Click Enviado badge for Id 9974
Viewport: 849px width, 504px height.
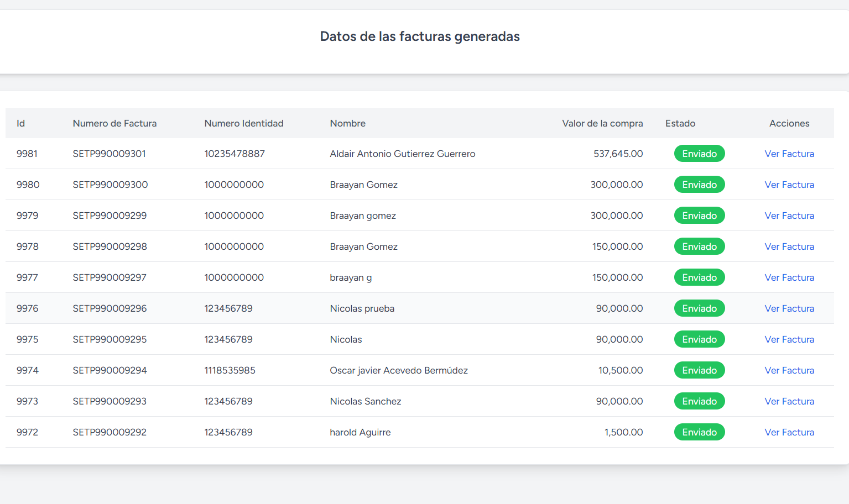pyautogui.click(x=699, y=370)
